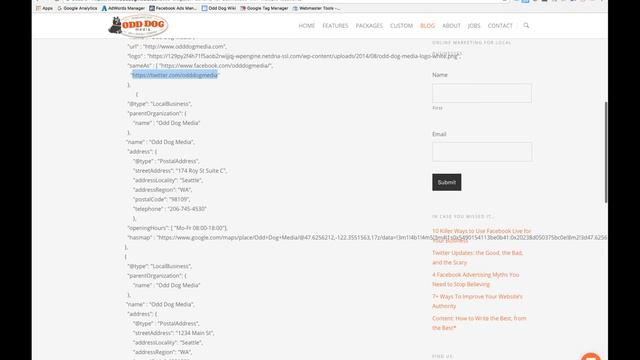Click the 'IN CASE YOU MISSED IT' heading
This screenshot has width=640, height=360.
coord(462,216)
